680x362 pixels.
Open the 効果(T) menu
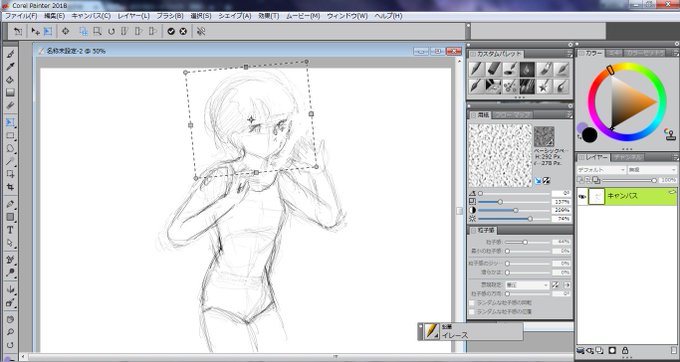(268, 16)
